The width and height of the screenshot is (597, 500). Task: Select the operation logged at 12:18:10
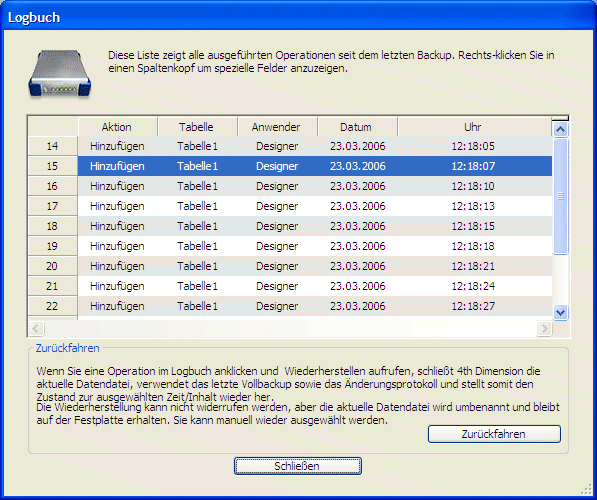tap(290, 186)
